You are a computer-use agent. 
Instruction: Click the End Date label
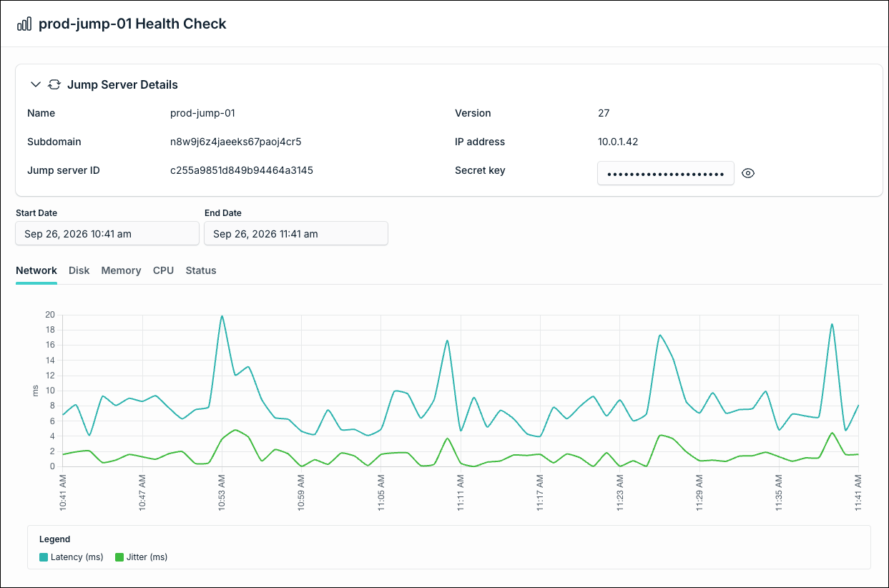pos(223,212)
